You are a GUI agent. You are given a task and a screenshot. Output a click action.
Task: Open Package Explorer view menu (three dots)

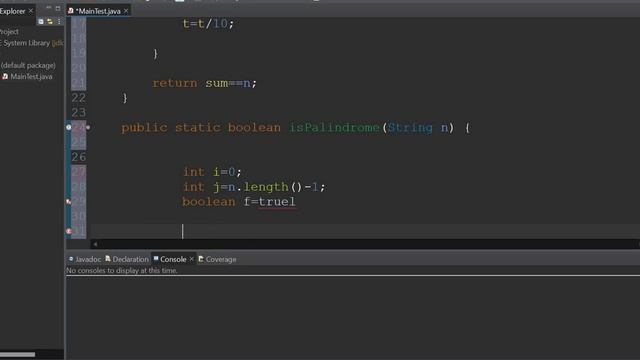click(x=59, y=21)
